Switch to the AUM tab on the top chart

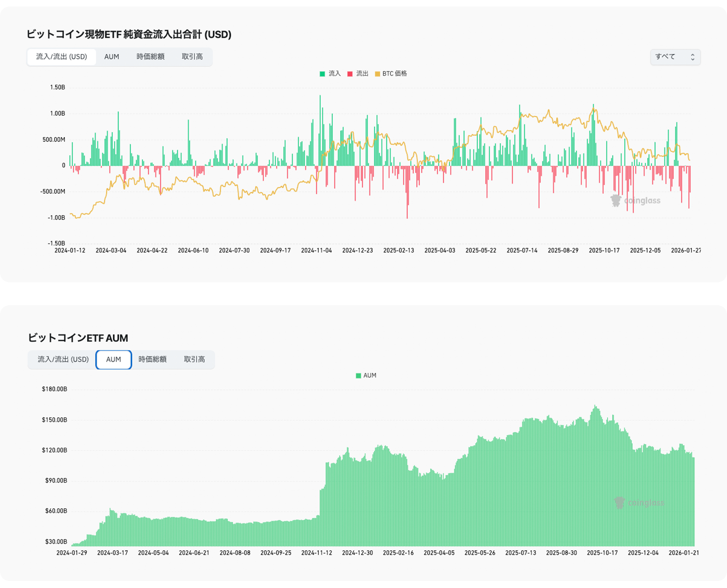[112, 56]
